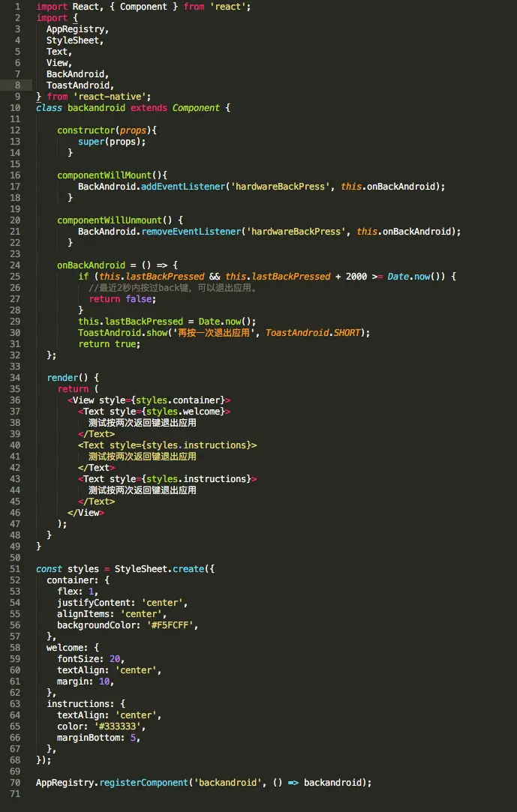This screenshot has height=812, width=517.
Task: Click componentWillUnmount method name
Action: pyautogui.click(x=110, y=220)
